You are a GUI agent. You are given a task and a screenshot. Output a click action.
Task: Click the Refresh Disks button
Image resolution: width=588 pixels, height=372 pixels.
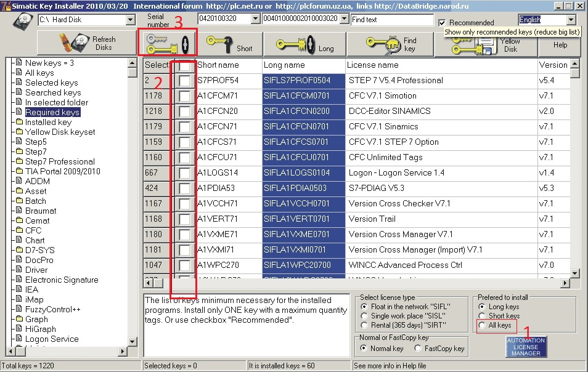(87, 43)
